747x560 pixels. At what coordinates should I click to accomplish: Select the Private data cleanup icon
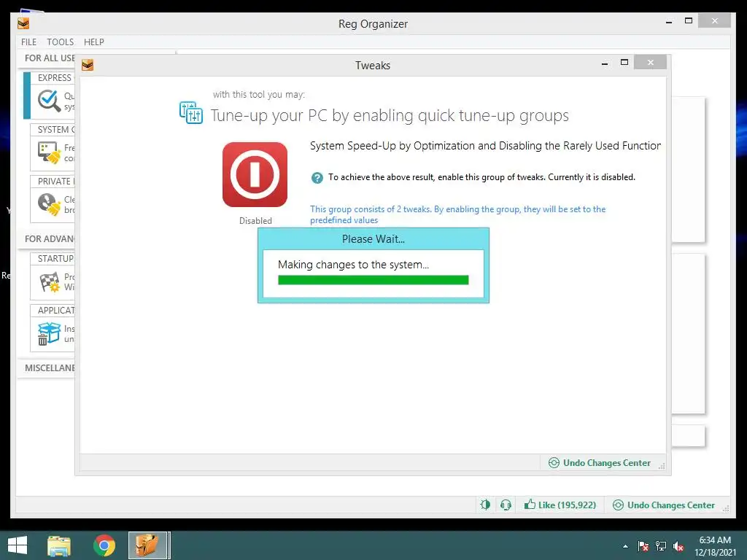pyautogui.click(x=49, y=204)
